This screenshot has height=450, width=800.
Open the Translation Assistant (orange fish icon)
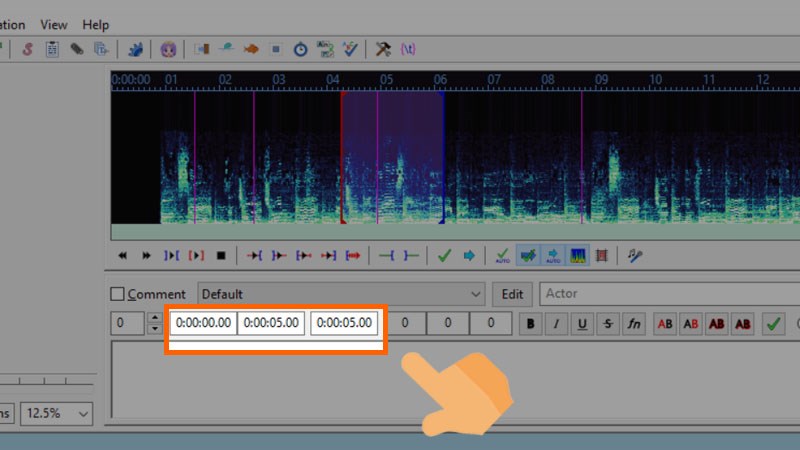pyautogui.click(x=251, y=49)
